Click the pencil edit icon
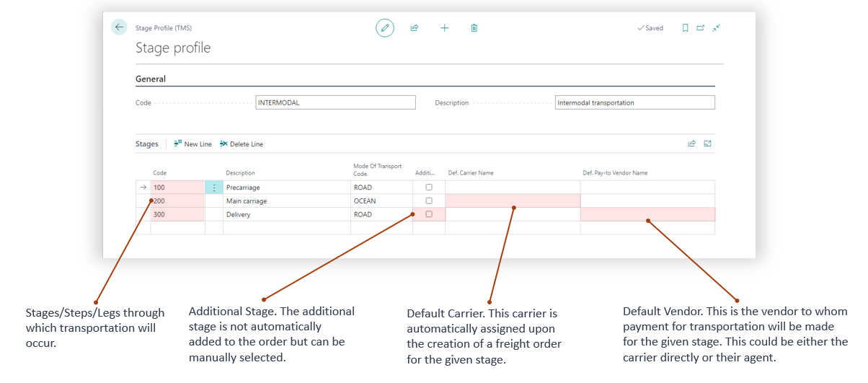The image size is (868, 383). pyautogui.click(x=385, y=28)
